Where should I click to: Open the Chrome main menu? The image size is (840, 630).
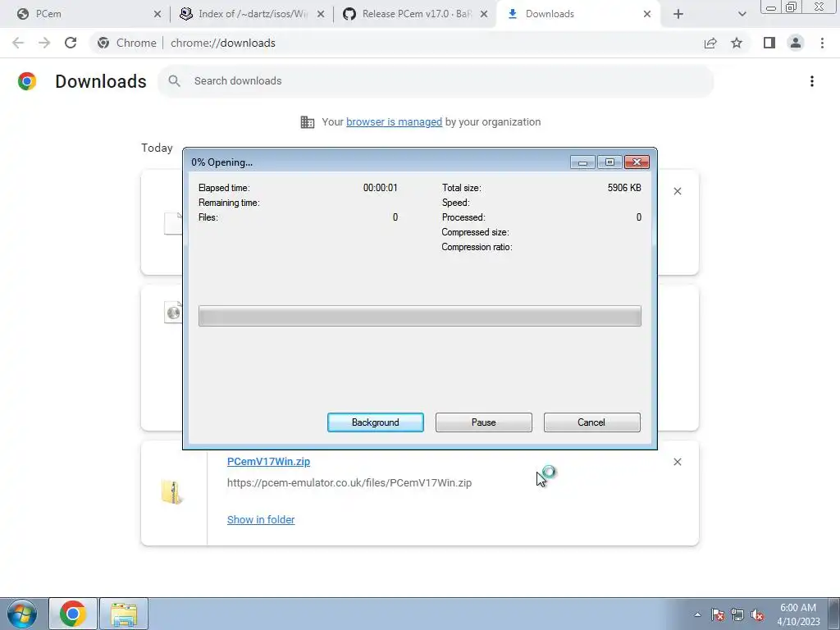(x=822, y=43)
